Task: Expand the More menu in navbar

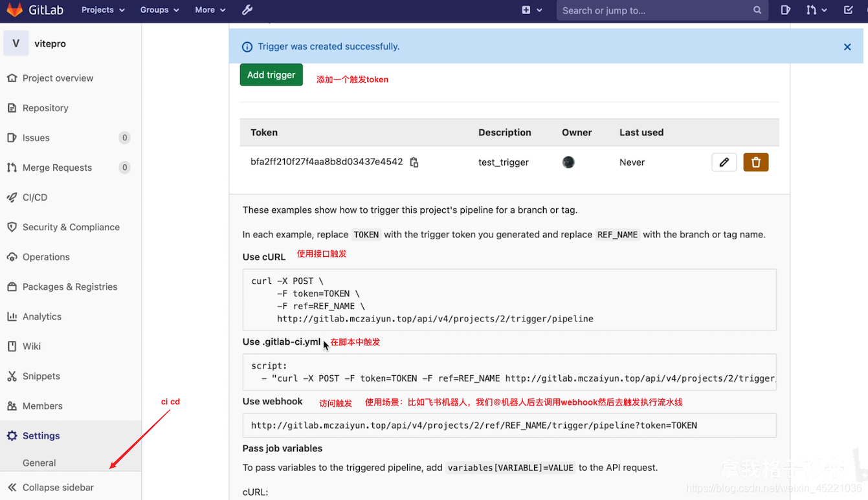Action: pyautogui.click(x=210, y=10)
